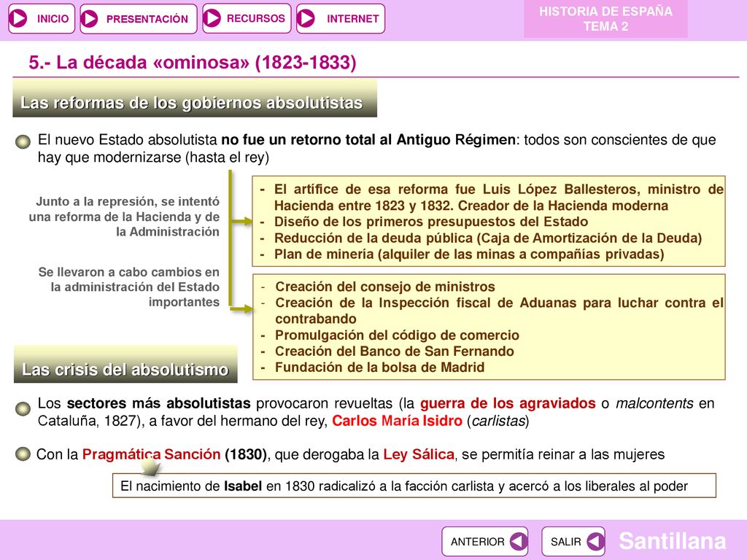Click the bold text 'no fue un retorno total'
The image size is (747, 560).
(x=368, y=140)
